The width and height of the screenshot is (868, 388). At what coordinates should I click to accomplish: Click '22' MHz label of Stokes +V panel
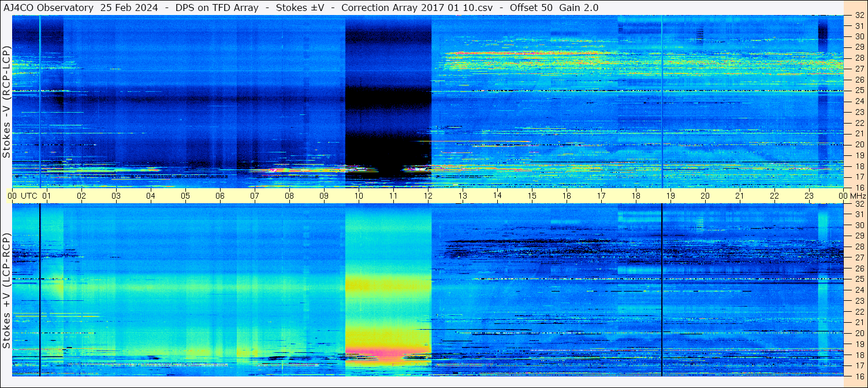click(859, 311)
